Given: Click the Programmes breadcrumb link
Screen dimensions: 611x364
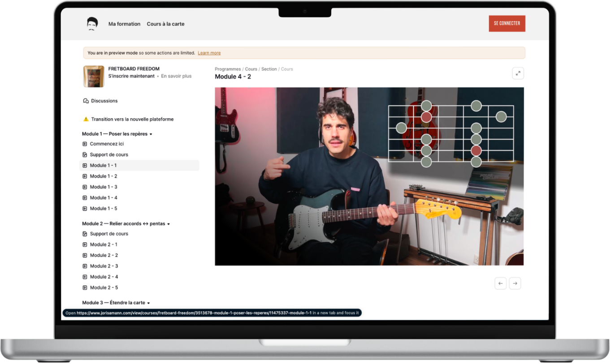Looking at the screenshot, I should pyautogui.click(x=228, y=69).
